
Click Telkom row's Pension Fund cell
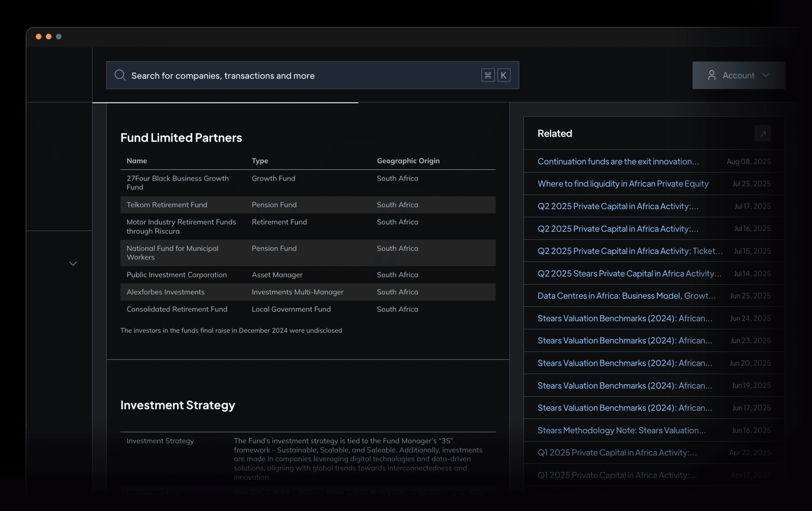pyautogui.click(x=274, y=205)
